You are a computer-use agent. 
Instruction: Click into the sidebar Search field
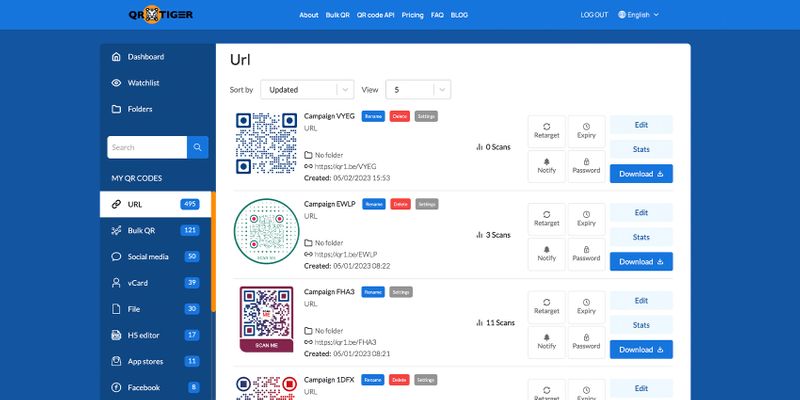click(147, 147)
